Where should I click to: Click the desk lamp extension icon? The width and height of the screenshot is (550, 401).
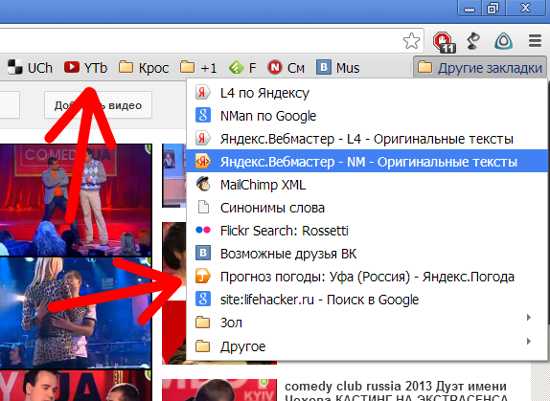coord(473,41)
